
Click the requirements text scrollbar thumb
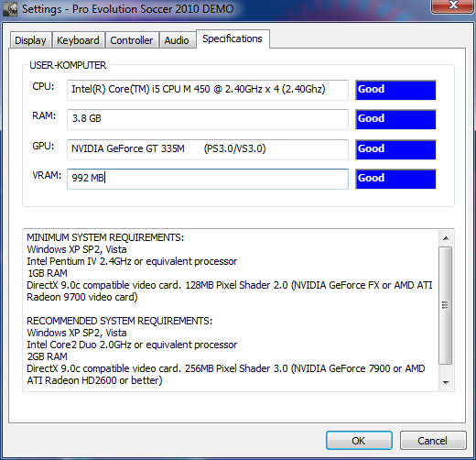446,305
